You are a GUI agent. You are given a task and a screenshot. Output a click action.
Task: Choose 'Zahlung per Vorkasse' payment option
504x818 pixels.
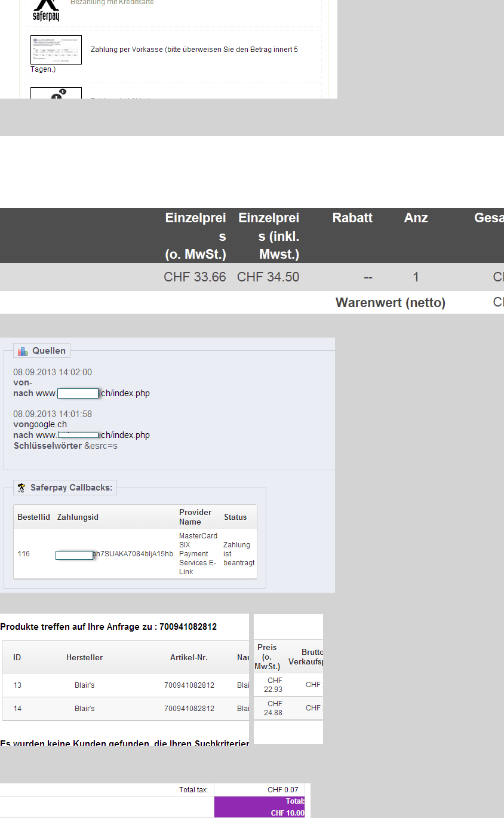[x=194, y=50]
